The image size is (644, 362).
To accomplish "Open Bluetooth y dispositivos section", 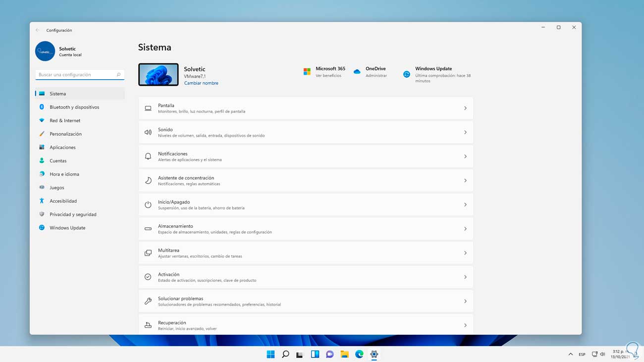I will [x=80, y=107].
